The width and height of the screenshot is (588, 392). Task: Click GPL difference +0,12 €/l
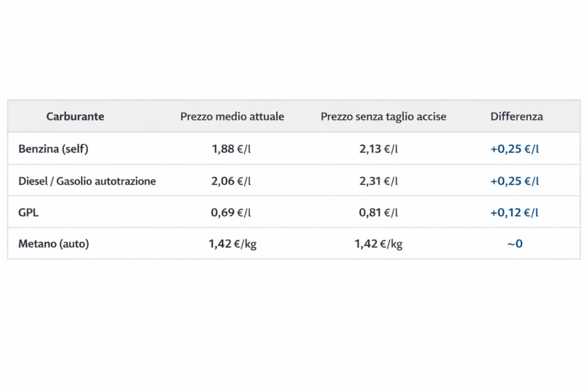(514, 212)
